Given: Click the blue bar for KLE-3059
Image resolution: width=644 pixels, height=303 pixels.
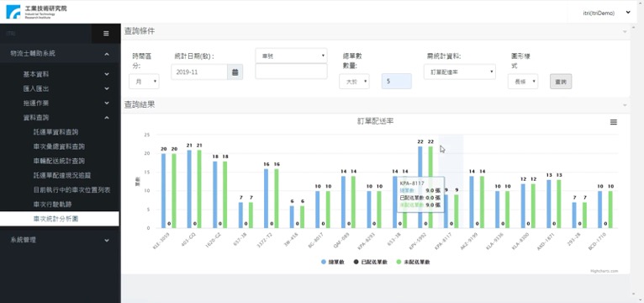Looking at the screenshot, I should (163, 191).
